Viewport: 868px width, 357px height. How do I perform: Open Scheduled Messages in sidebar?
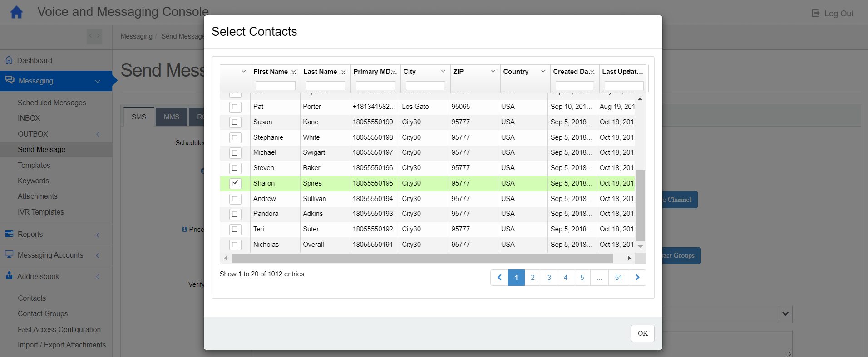coord(52,103)
